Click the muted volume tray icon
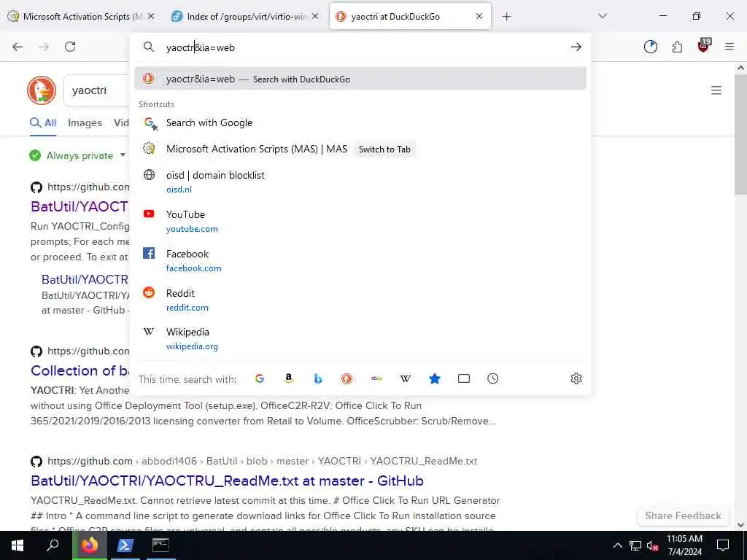The width and height of the screenshot is (747, 560). click(652, 545)
